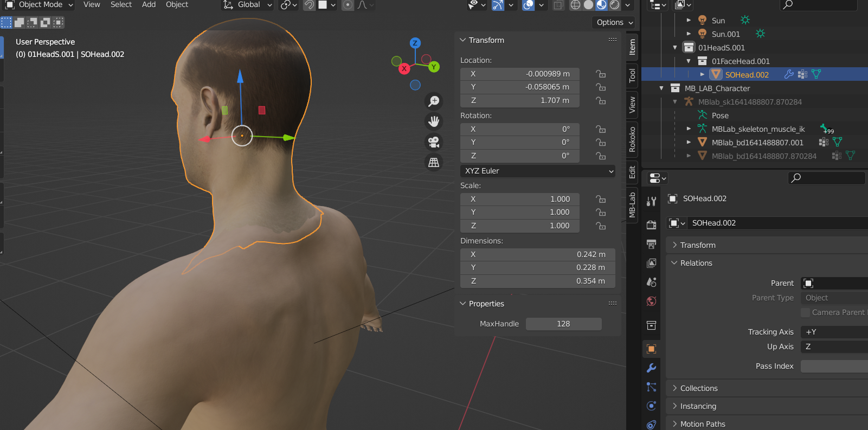The height and width of the screenshot is (430, 868).
Task: Open the Options dropdown in viewport
Action: coord(613,22)
